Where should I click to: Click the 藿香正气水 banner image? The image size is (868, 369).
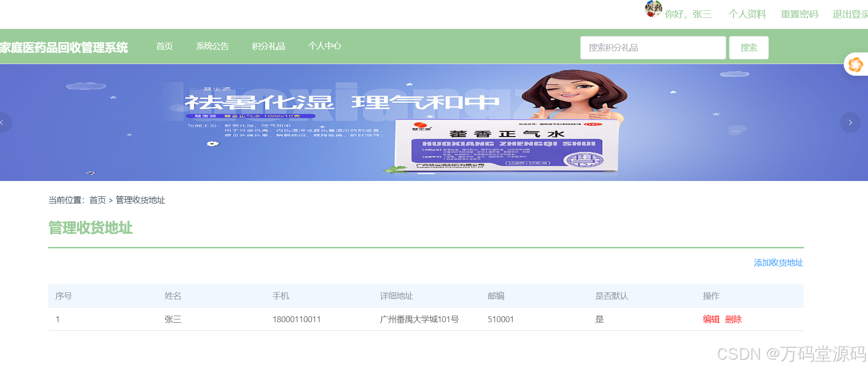click(434, 123)
